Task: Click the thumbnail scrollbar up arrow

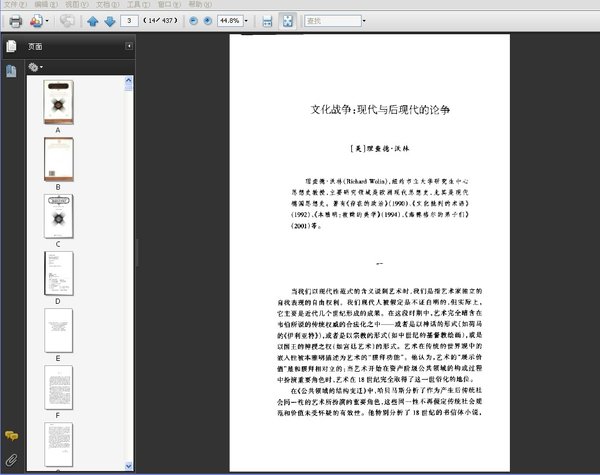Action: pos(129,80)
